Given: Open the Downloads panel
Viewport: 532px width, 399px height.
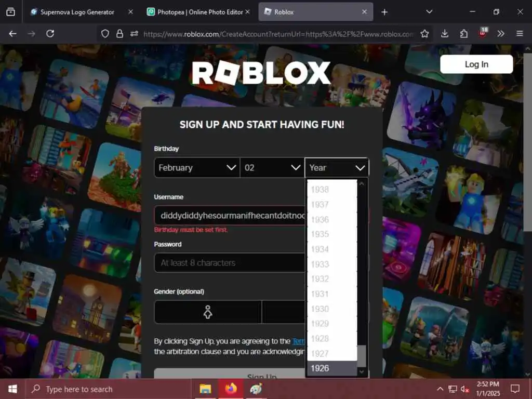Looking at the screenshot, I should (x=445, y=34).
